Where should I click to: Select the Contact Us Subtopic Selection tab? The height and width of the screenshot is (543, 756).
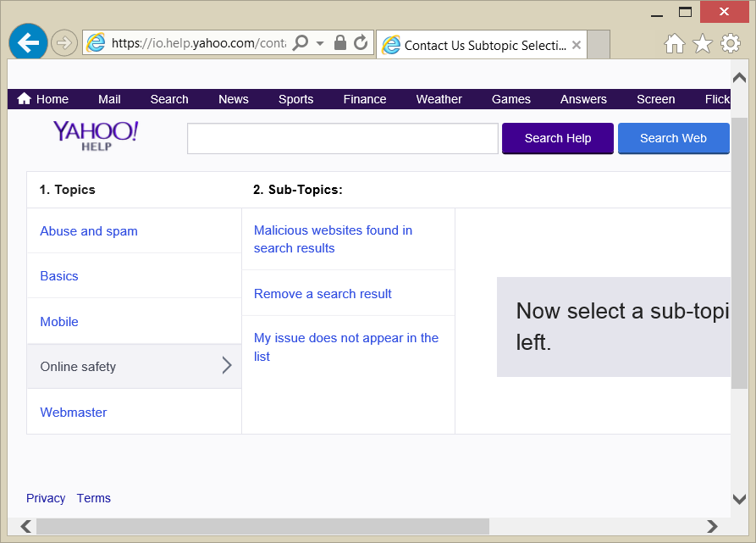[x=481, y=45]
